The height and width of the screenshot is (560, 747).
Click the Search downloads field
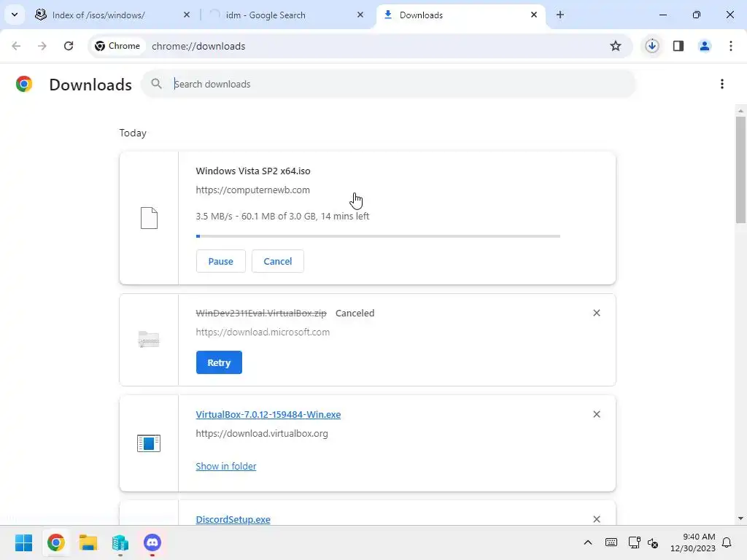click(388, 84)
